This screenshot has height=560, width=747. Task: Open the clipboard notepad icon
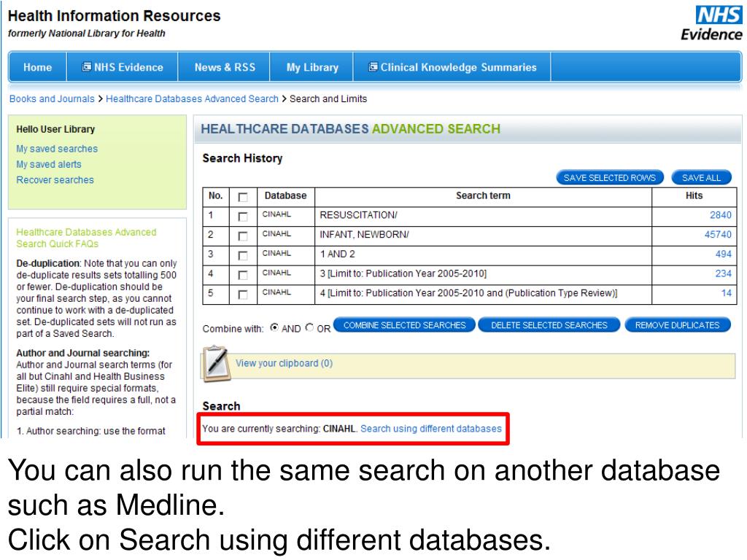(x=217, y=364)
